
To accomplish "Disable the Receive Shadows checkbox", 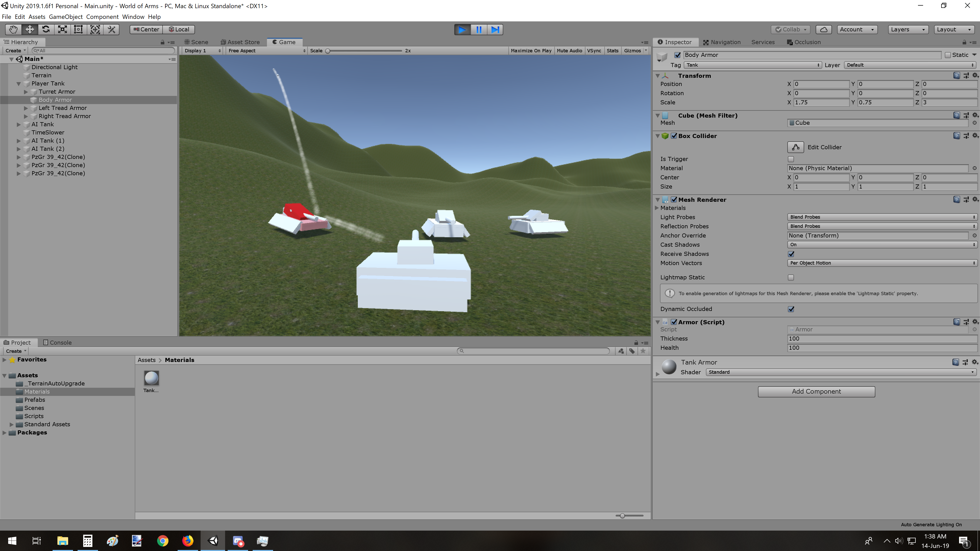I will [791, 254].
